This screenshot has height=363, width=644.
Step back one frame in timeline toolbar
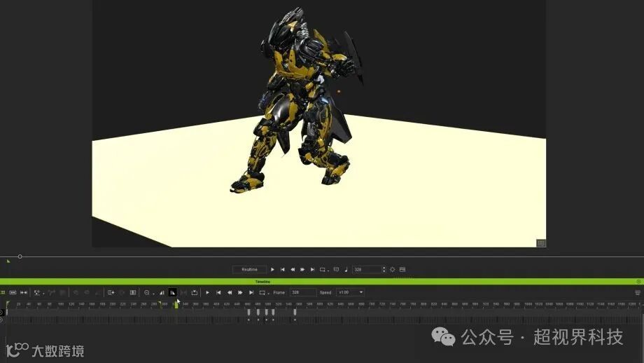[x=230, y=292]
